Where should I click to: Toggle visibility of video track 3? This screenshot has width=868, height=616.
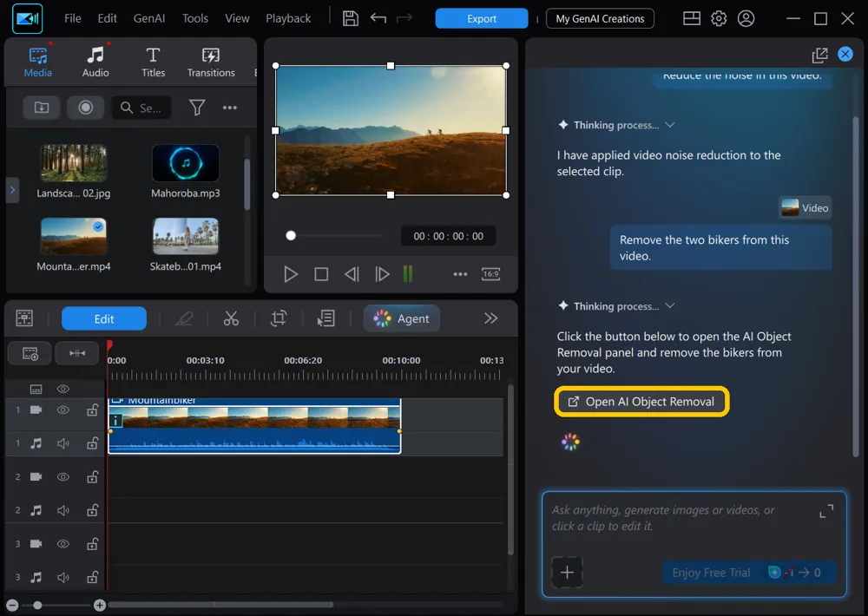(63, 543)
